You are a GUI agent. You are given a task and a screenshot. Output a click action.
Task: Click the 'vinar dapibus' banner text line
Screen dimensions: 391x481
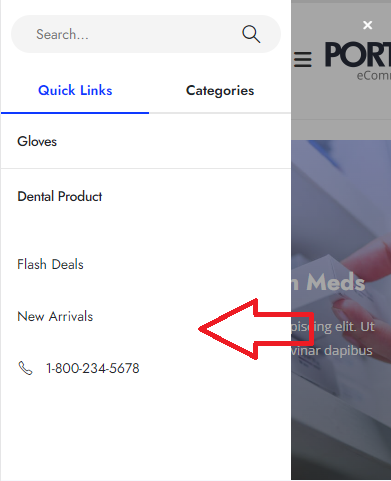332,351
